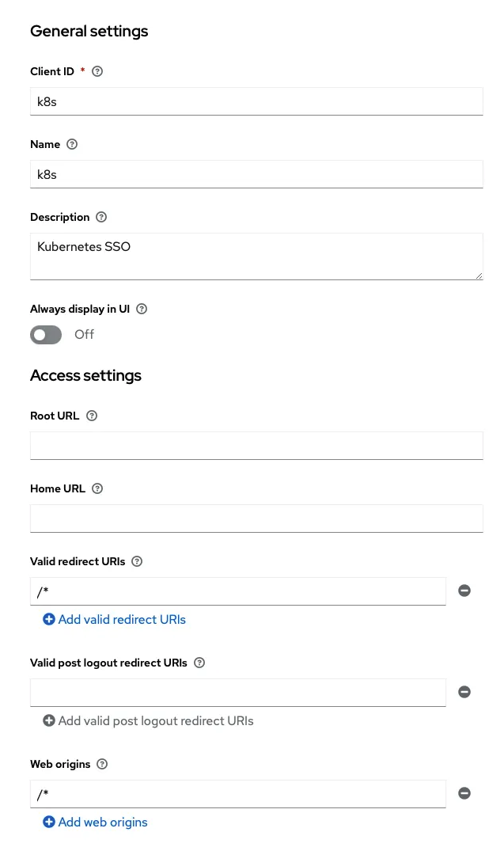
Task: Remove the /* valid redirect URI entry
Action: click(464, 591)
